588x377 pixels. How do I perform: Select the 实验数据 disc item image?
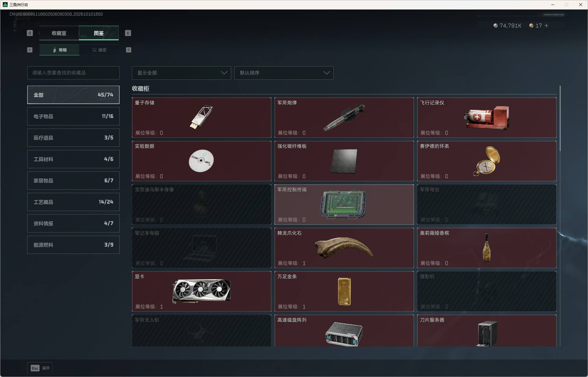pyautogui.click(x=201, y=161)
